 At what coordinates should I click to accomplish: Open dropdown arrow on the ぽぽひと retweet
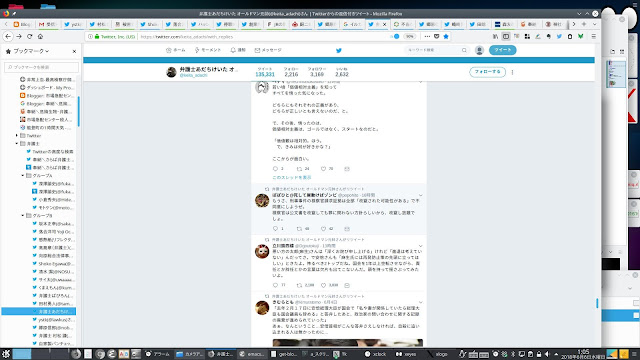420,196
